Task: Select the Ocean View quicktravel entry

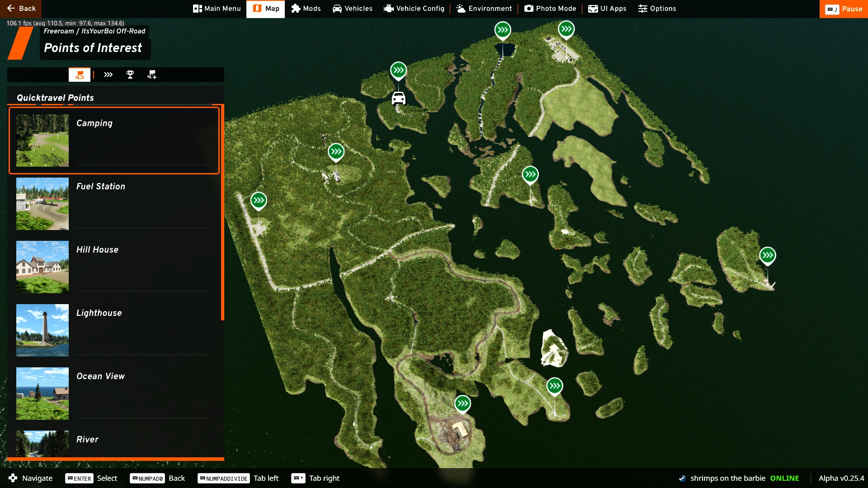Action: click(x=114, y=394)
